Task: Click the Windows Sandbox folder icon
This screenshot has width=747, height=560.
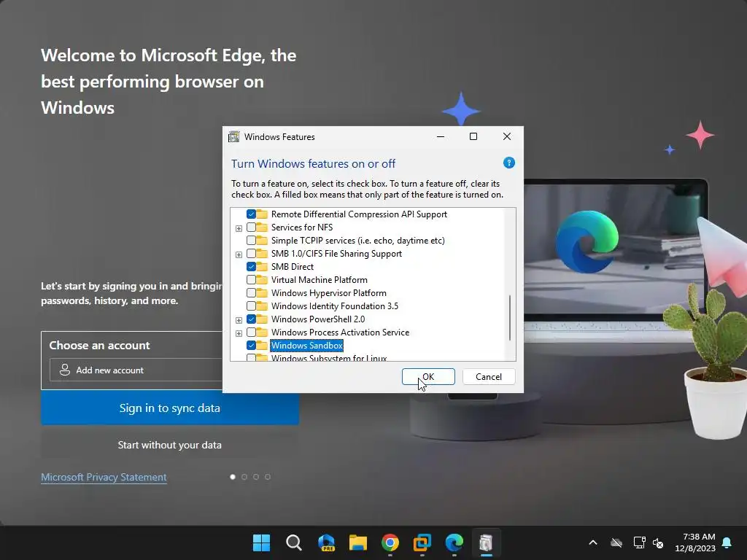Action: click(x=262, y=345)
